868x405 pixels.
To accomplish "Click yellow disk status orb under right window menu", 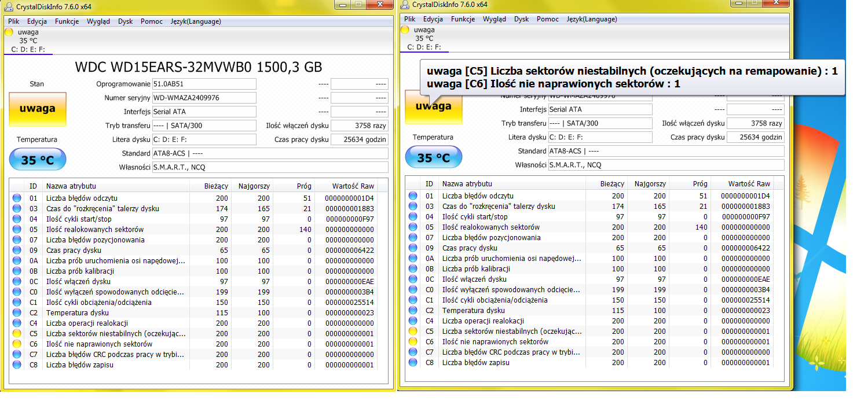I will tap(405, 30).
